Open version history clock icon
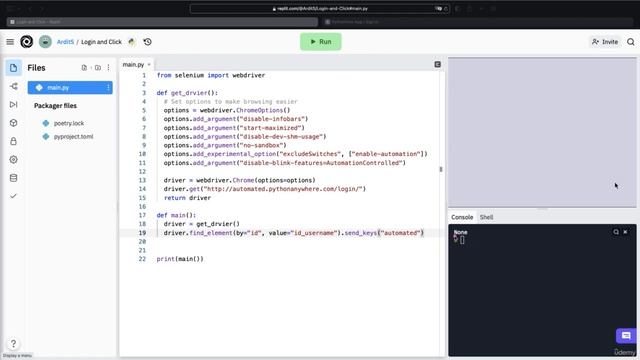The height and width of the screenshot is (360, 640). point(147,42)
